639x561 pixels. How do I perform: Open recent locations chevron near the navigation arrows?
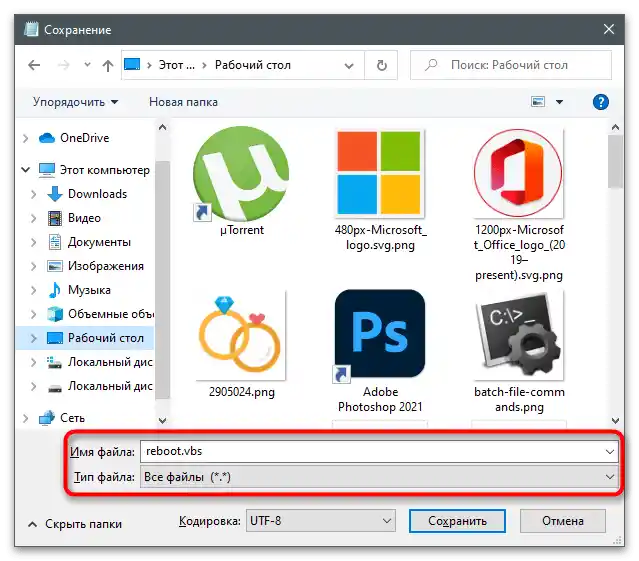click(x=87, y=65)
